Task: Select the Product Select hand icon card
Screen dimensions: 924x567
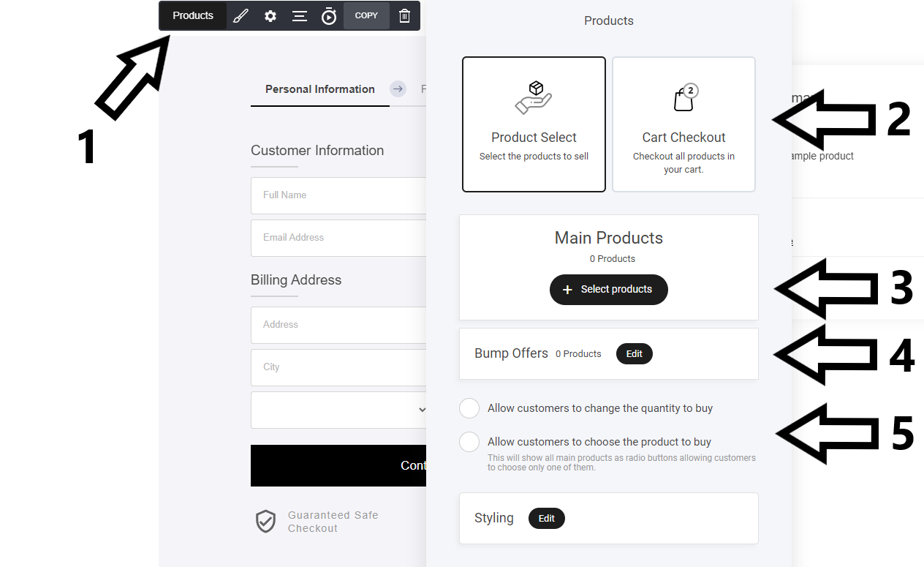Action: click(x=534, y=124)
